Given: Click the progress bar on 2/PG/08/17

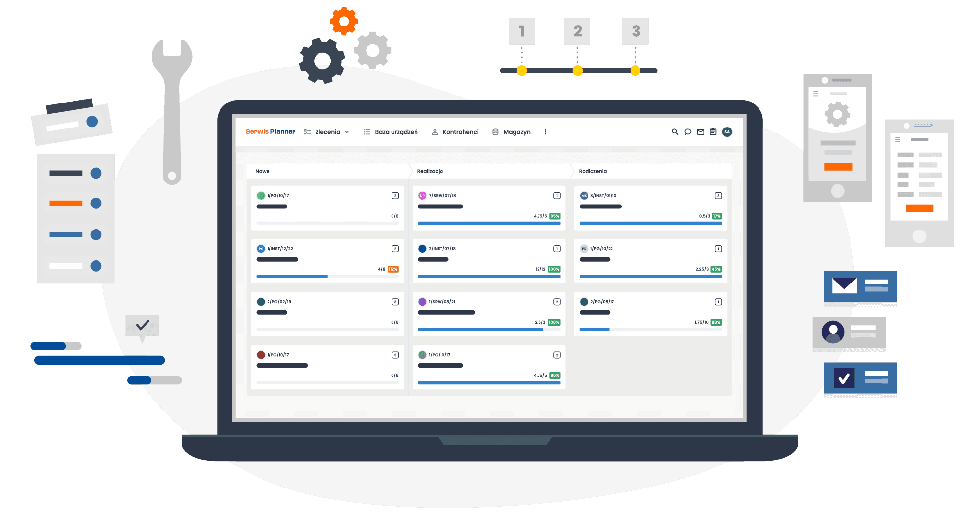Looking at the screenshot, I should click(651, 329).
